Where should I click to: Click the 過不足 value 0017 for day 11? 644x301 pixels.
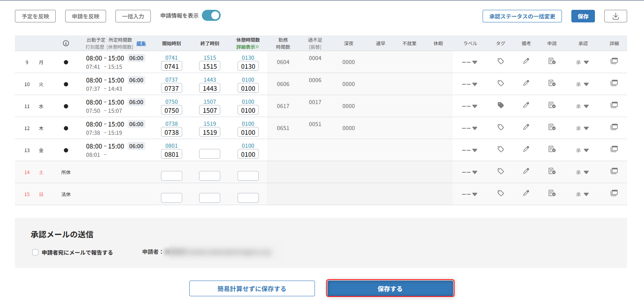coord(315,102)
